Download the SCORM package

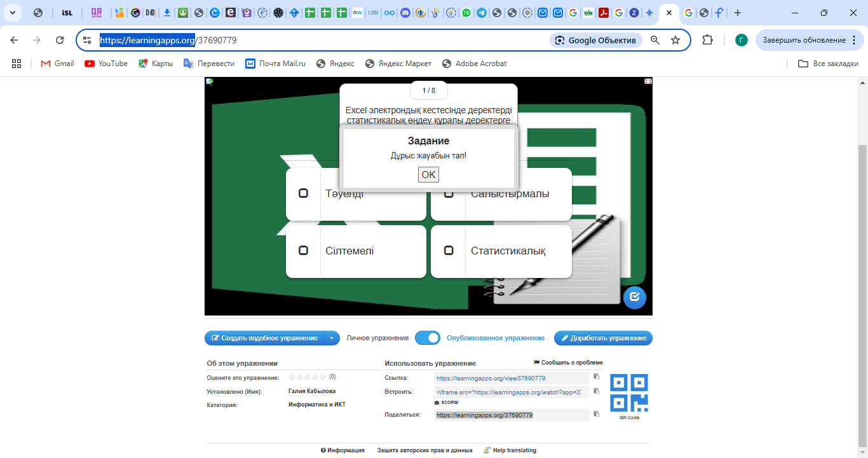pos(446,403)
